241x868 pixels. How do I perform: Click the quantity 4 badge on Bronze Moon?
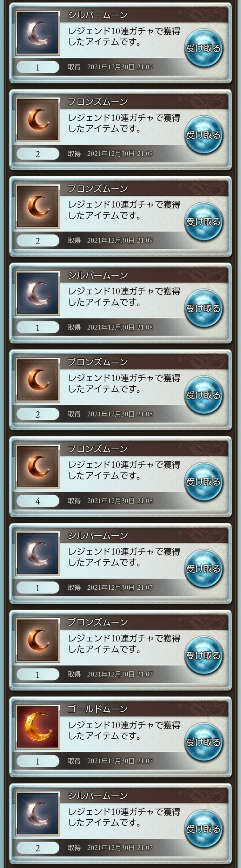[38, 501]
